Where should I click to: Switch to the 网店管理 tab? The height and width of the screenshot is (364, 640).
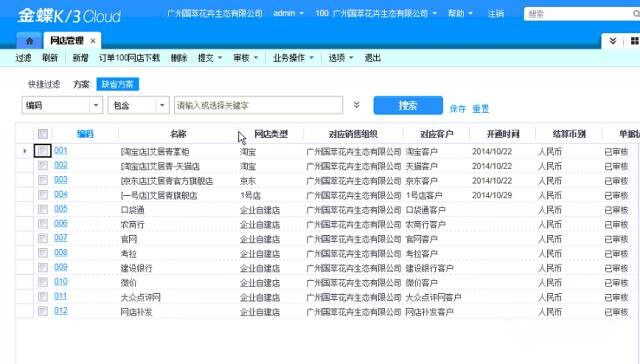[x=67, y=41]
